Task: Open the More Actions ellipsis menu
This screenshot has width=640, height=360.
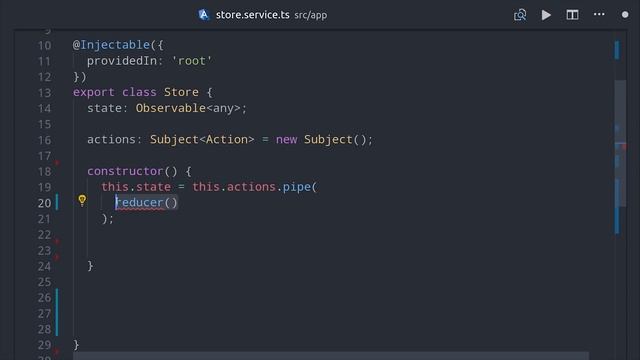Action: (599, 14)
